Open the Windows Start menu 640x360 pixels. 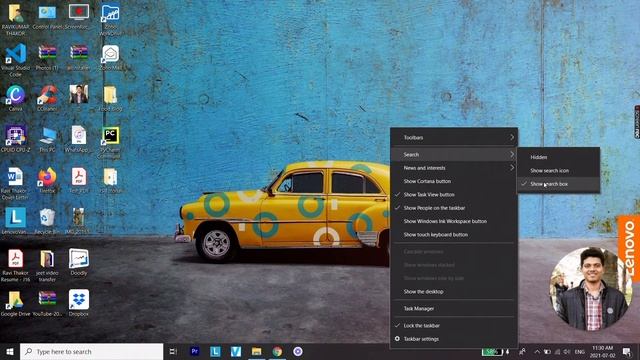pos(10,351)
